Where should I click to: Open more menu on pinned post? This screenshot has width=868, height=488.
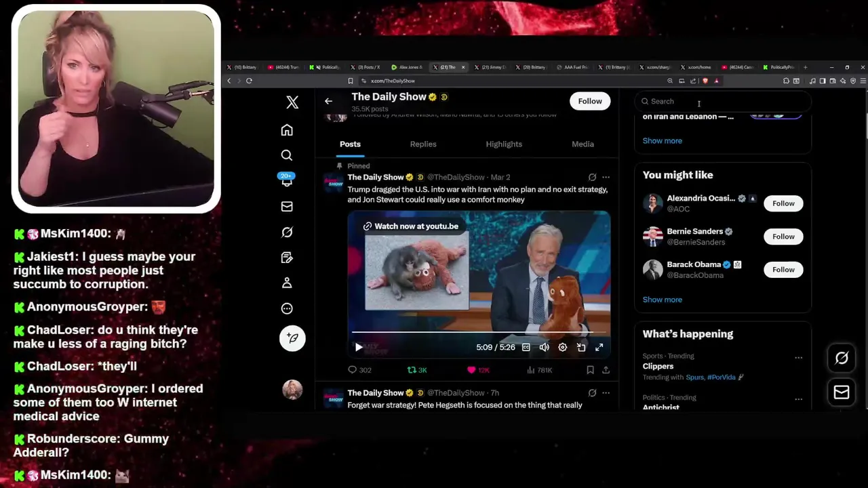pos(606,177)
